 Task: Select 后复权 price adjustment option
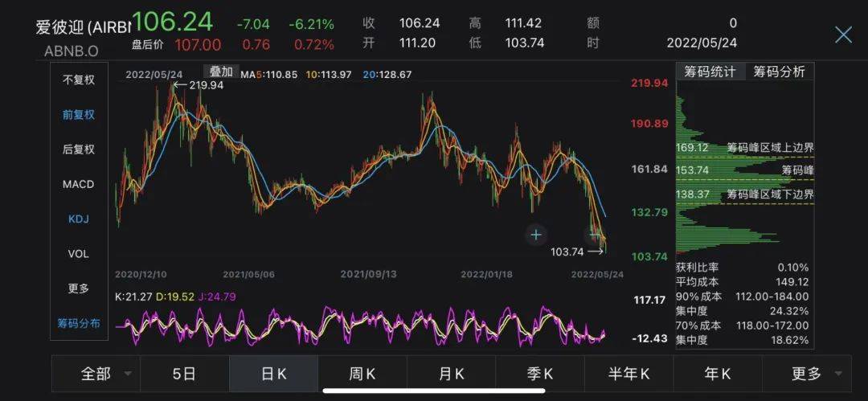click(79, 149)
